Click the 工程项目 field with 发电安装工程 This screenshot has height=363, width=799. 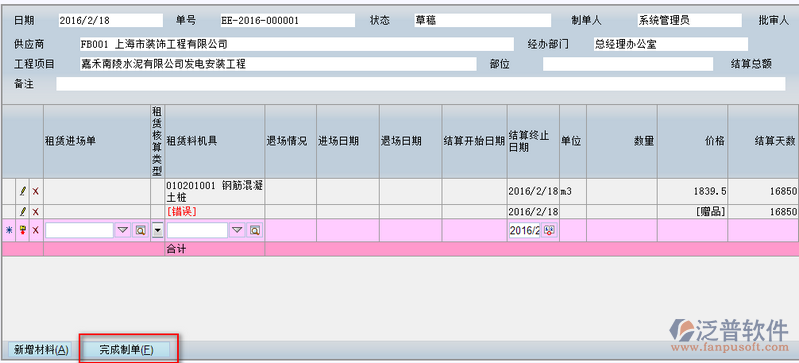[x=278, y=64]
